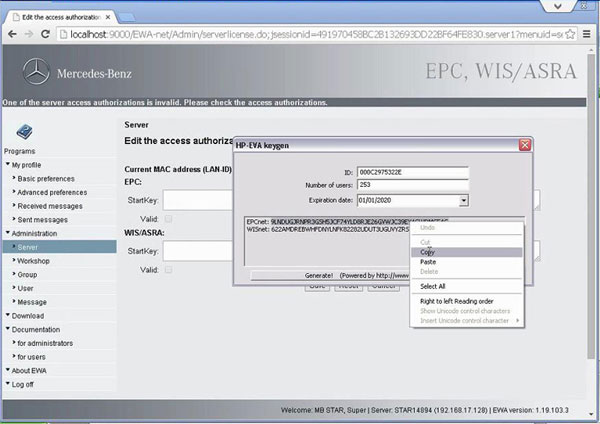The image size is (600, 424).
Task: Open the Chrome hamburger menu
Action: (x=587, y=34)
